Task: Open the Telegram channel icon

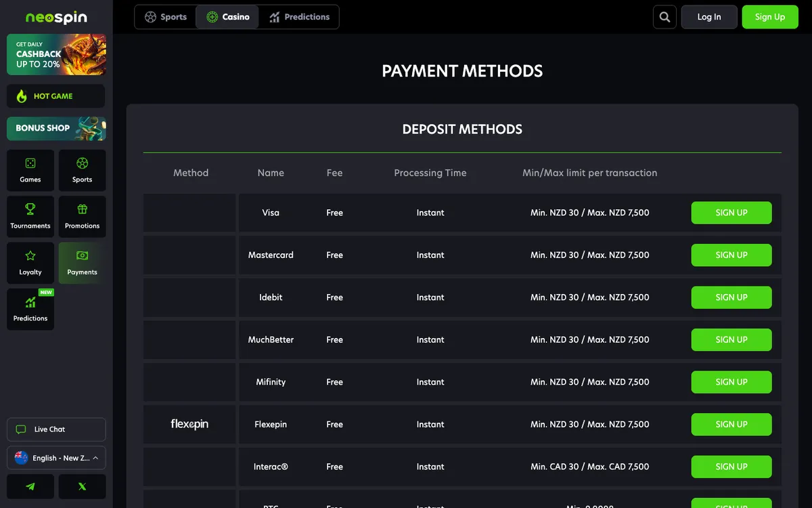Action: 30,486
